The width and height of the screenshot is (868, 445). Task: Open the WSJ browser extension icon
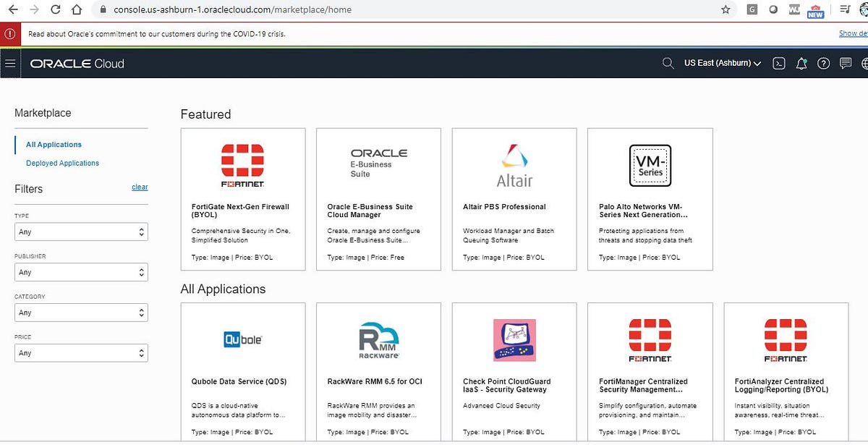793,9
